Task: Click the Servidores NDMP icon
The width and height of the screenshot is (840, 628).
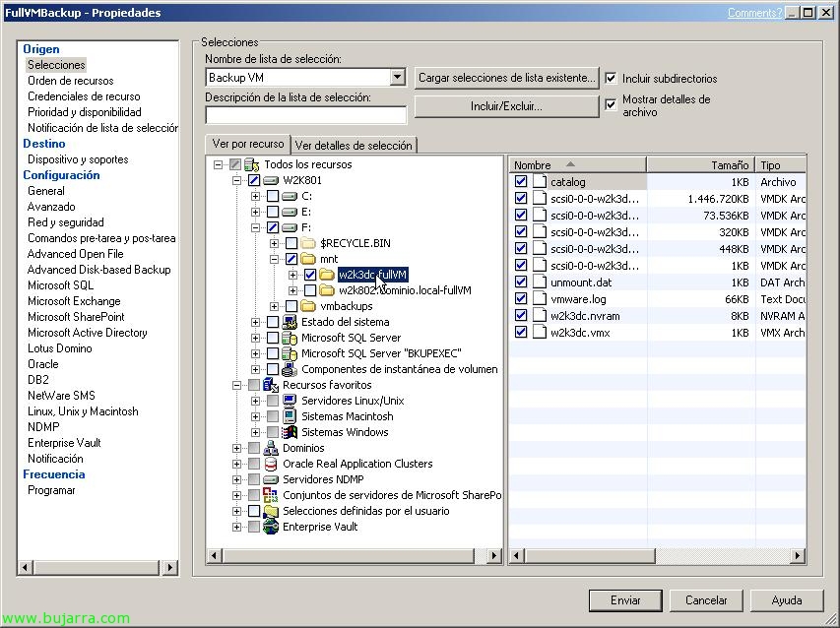Action: (x=271, y=479)
